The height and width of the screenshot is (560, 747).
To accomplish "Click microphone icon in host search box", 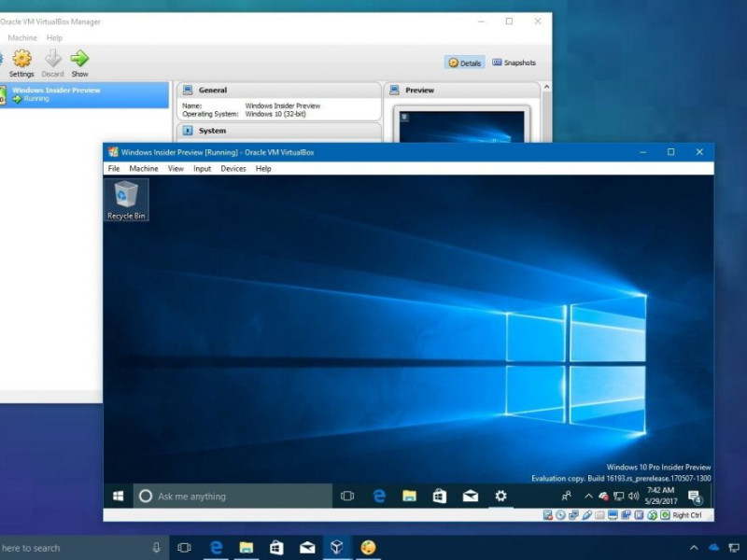I will 156,548.
